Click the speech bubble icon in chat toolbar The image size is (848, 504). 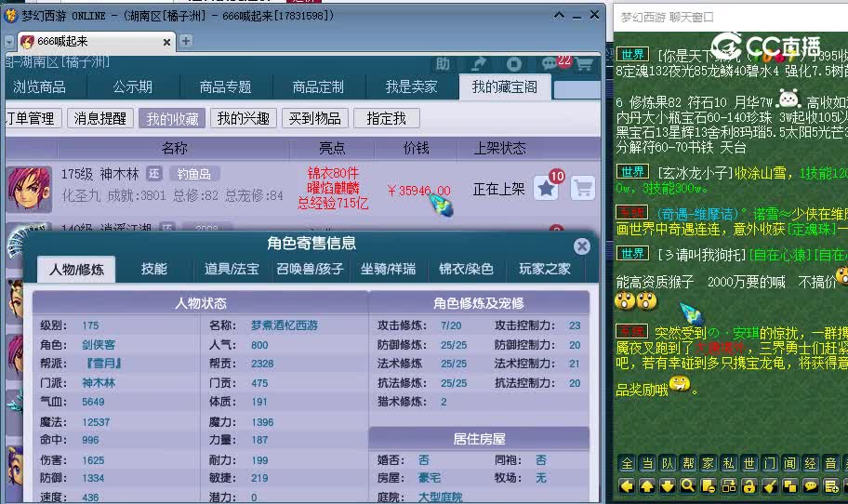(x=811, y=486)
